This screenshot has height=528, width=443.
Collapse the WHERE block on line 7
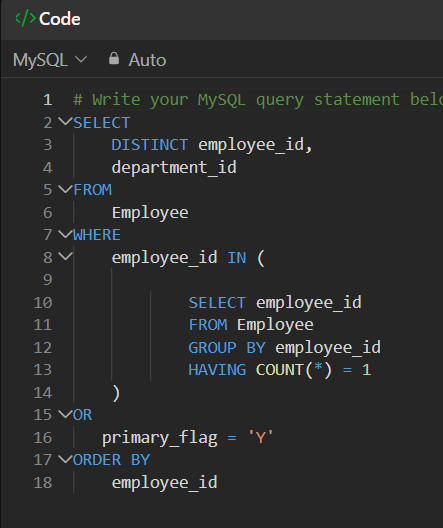point(65,234)
